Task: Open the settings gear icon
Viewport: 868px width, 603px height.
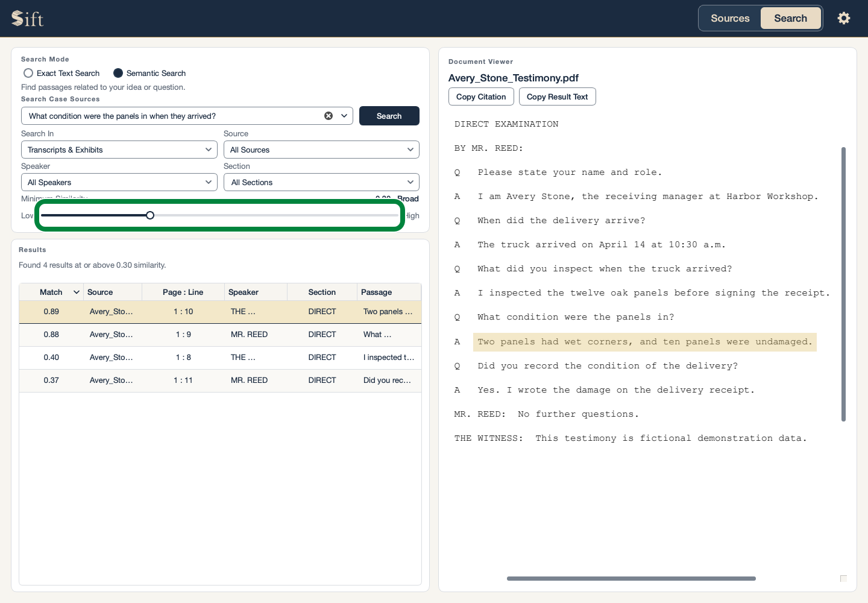Action: (844, 18)
